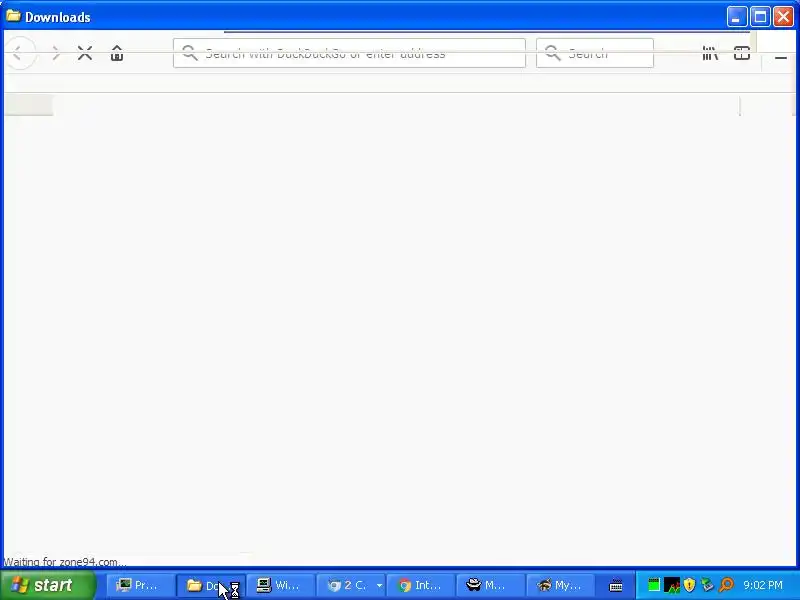Open the yellow security shield tray icon
Screen dimensions: 800x600
coord(689,585)
